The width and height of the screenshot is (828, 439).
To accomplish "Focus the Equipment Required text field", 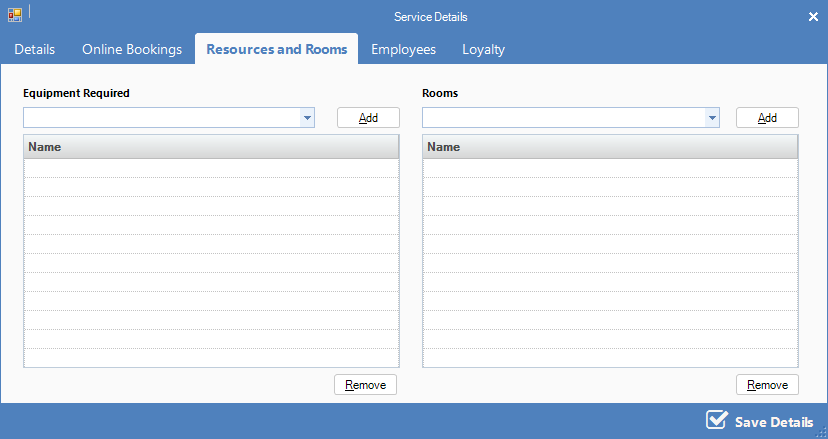I will click(x=160, y=118).
